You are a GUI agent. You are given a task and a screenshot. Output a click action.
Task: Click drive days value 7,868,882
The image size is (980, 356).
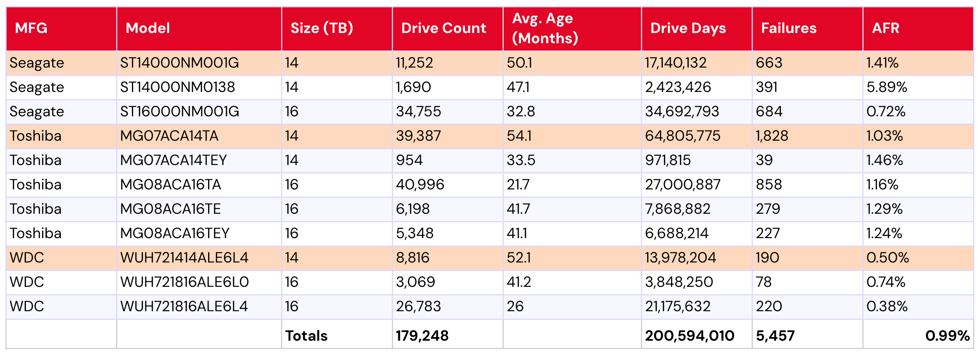pos(678,209)
